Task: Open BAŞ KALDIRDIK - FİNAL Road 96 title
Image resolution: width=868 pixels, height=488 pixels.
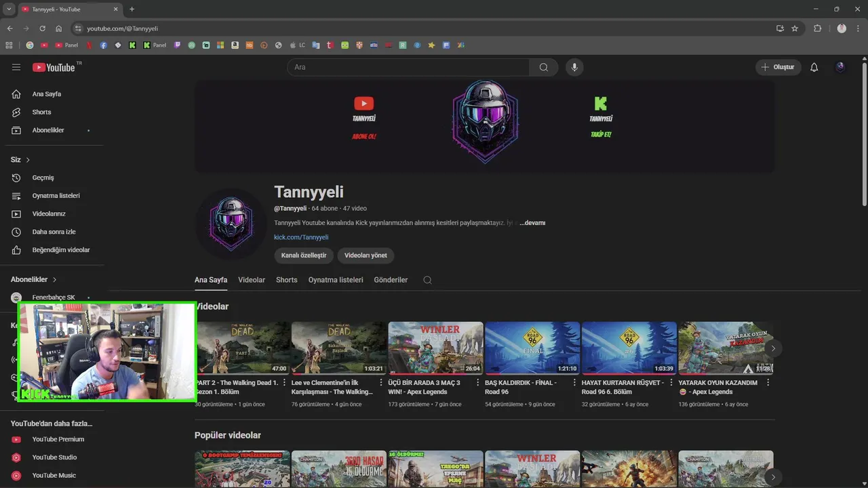Action: point(521,387)
